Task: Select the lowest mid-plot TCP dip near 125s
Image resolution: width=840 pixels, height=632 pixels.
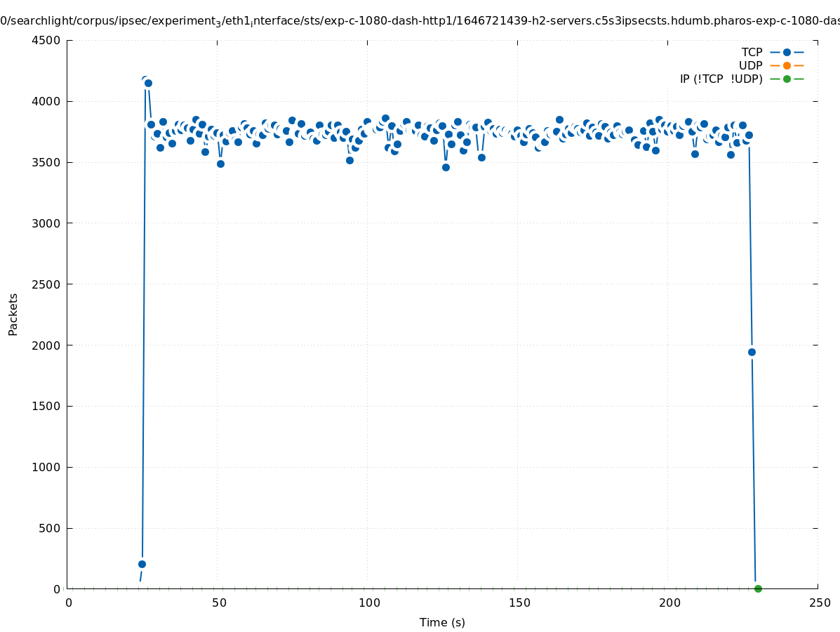Action: [x=446, y=167]
